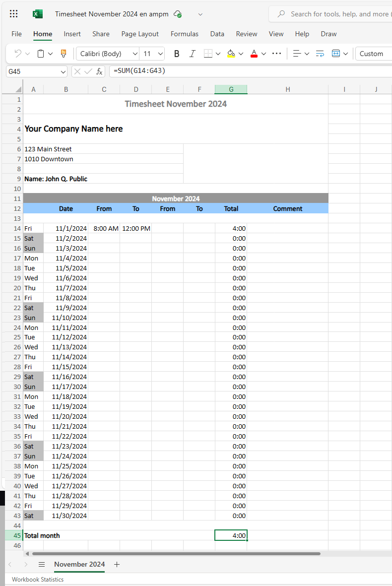Select row 45 header
This screenshot has width=392, height=586.
coord(14,535)
